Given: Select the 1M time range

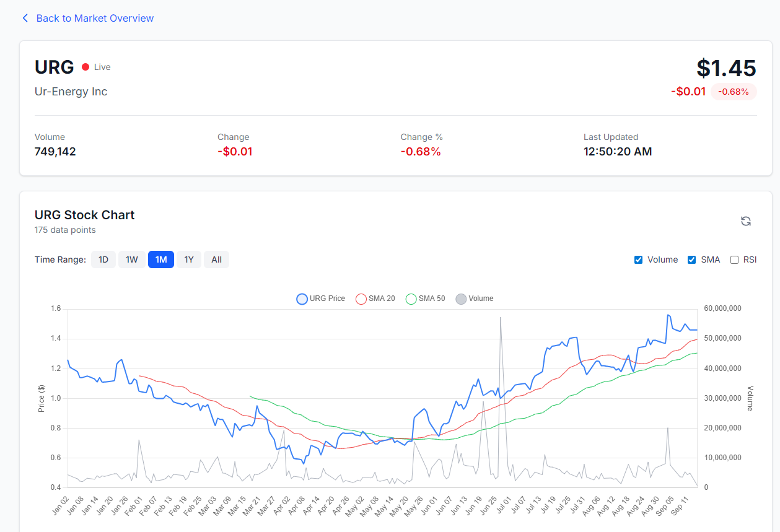Looking at the screenshot, I should (161, 259).
